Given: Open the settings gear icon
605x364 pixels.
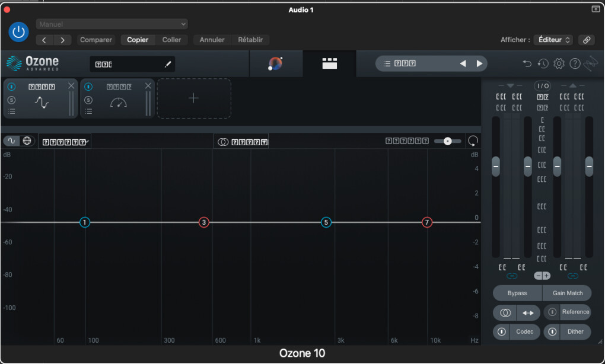Looking at the screenshot, I should point(559,63).
